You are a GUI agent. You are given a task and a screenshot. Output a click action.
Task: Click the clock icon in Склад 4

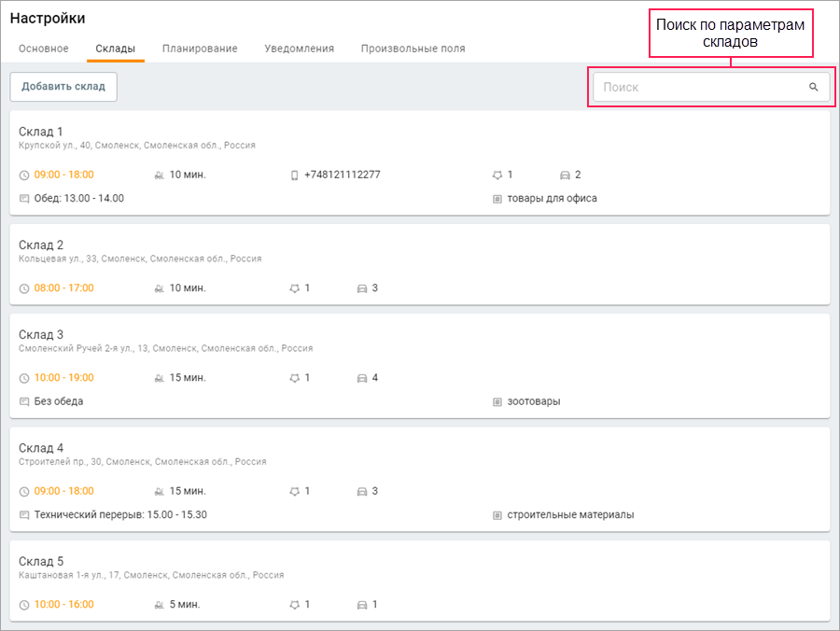pyautogui.click(x=24, y=491)
